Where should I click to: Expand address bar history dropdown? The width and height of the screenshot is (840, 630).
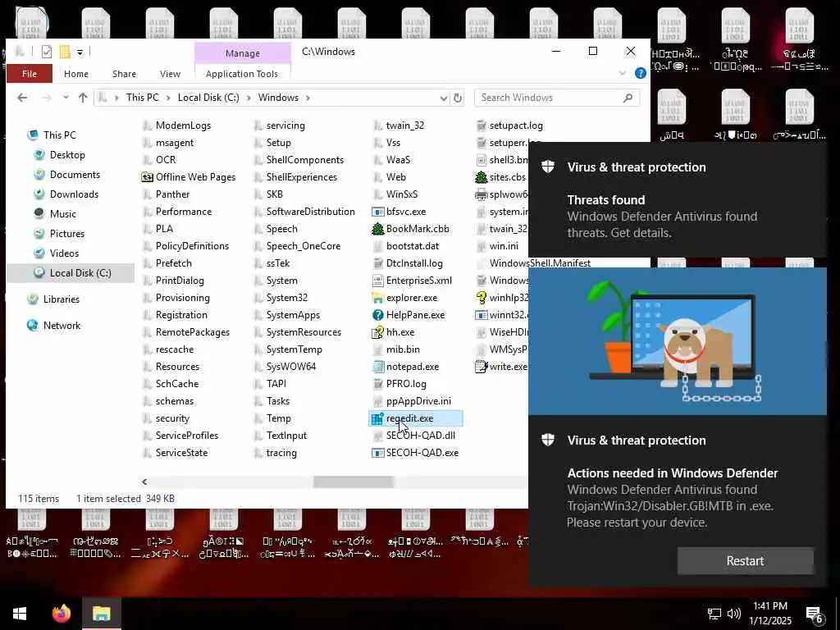[444, 98]
